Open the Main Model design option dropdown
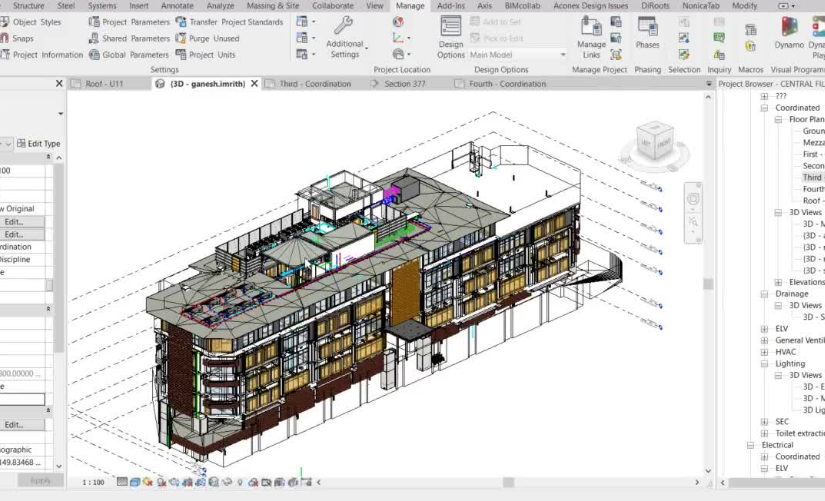Viewport: 825px width, 501px height. (517, 55)
